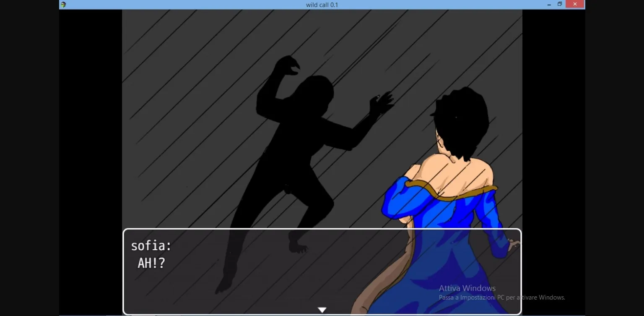644x316 pixels.
Task: Click the downward continue arrow in dialogue box
Action: 322,309
